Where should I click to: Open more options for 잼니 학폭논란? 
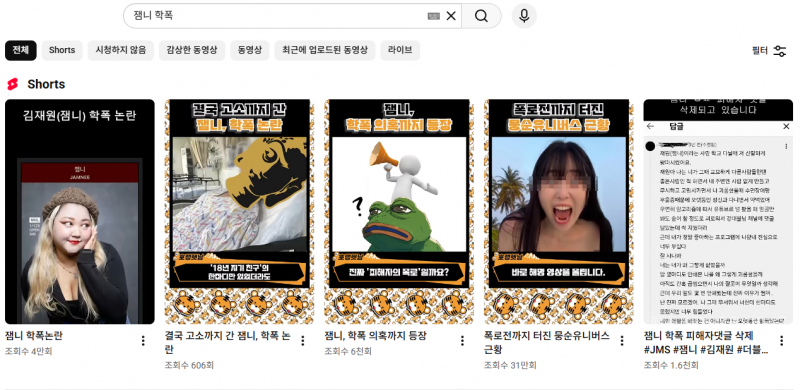pos(143,340)
